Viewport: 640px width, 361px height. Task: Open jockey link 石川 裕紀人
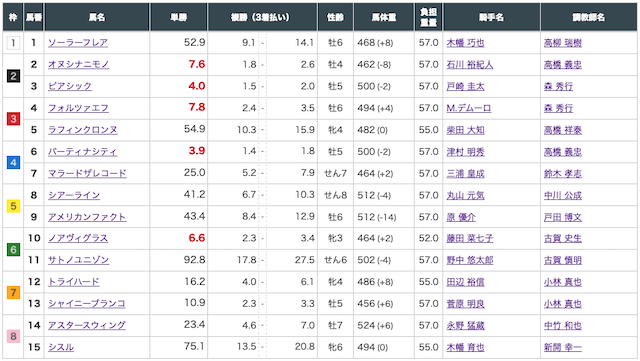[x=470, y=65]
